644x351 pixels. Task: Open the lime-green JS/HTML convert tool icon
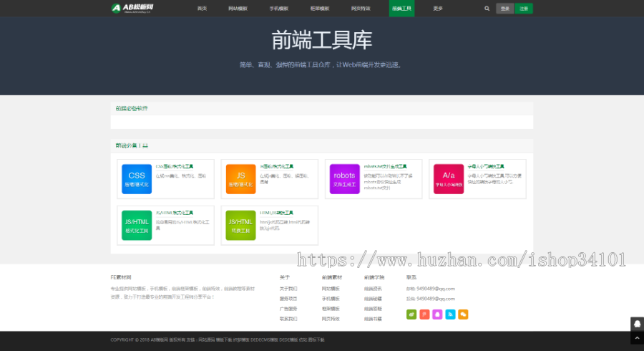click(241, 226)
